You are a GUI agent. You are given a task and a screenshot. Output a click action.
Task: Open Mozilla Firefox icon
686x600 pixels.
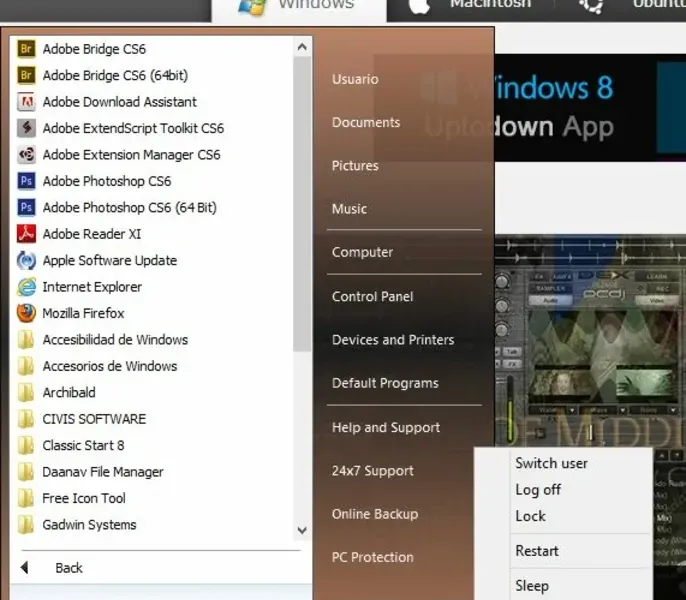tap(26, 313)
